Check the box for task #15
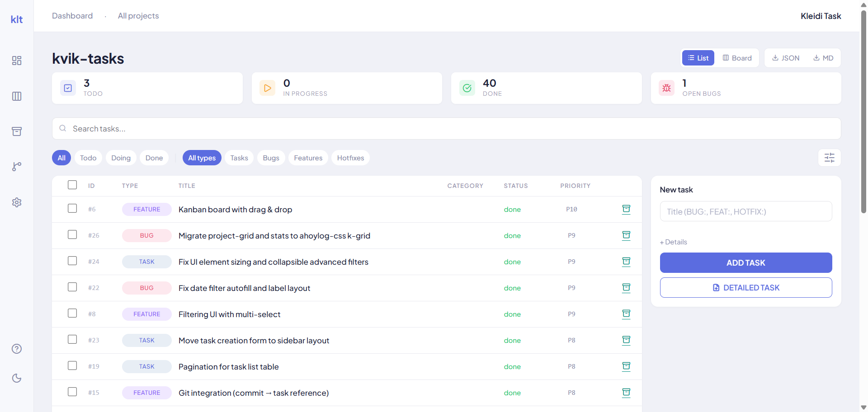Viewport: 868px width, 412px height. (x=72, y=392)
